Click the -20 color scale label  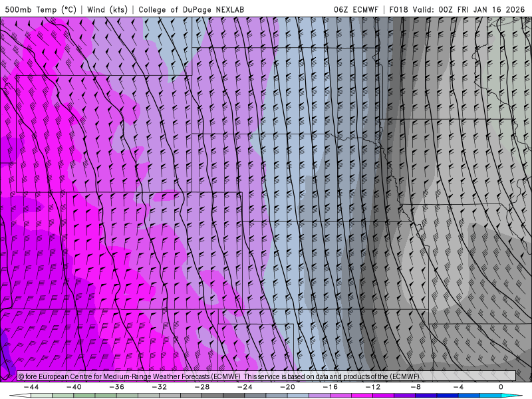coord(288,387)
